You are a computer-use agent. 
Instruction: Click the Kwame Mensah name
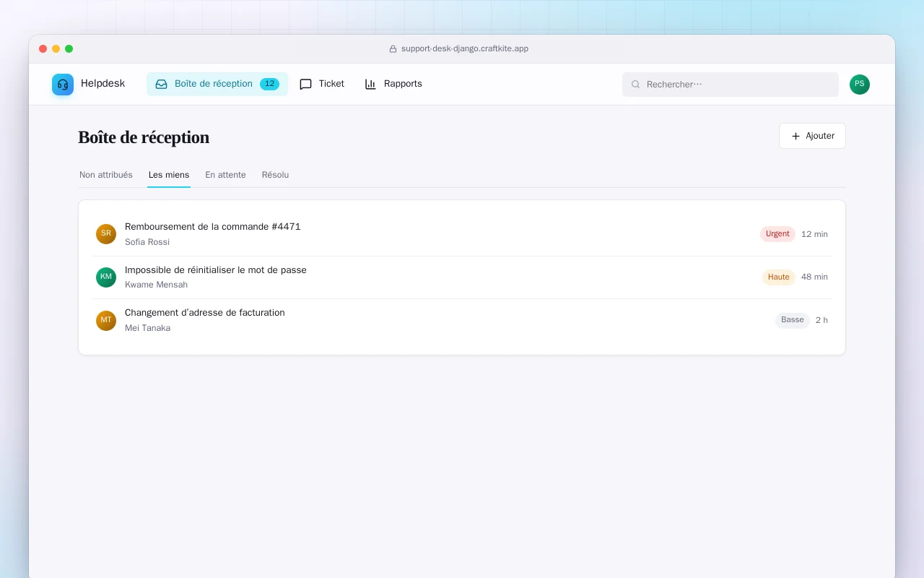tap(156, 285)
